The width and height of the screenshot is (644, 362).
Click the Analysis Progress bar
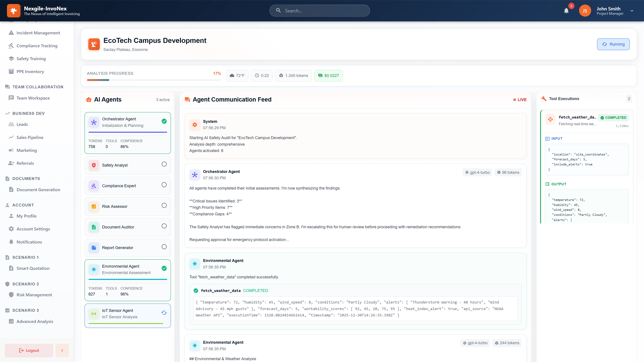[154, 80]
